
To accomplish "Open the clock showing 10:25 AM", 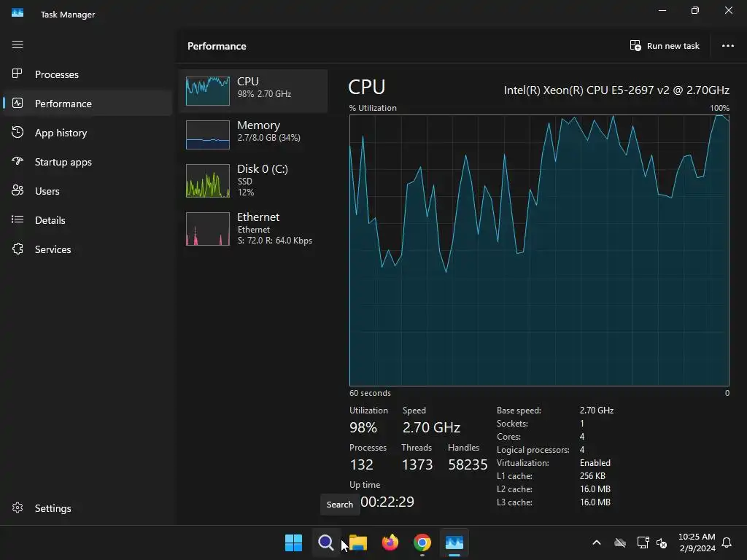I will (x=697, y=537).
